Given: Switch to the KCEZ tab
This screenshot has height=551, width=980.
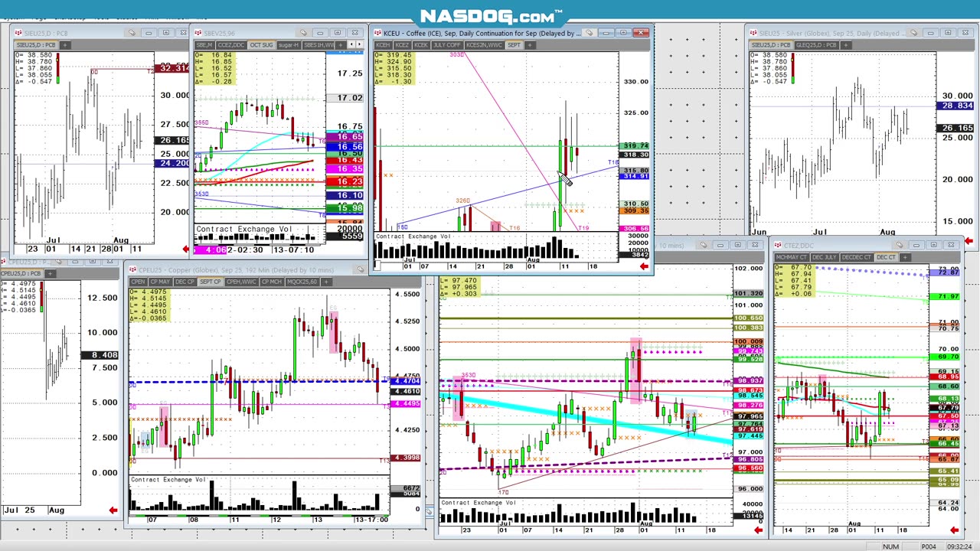Looking at the screenshot, I should point(402,44).
